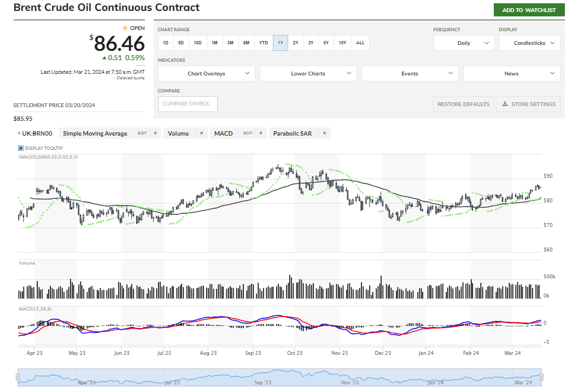Click the time navigator overview strip
The image size is (578, 392).
click(280, 377)
